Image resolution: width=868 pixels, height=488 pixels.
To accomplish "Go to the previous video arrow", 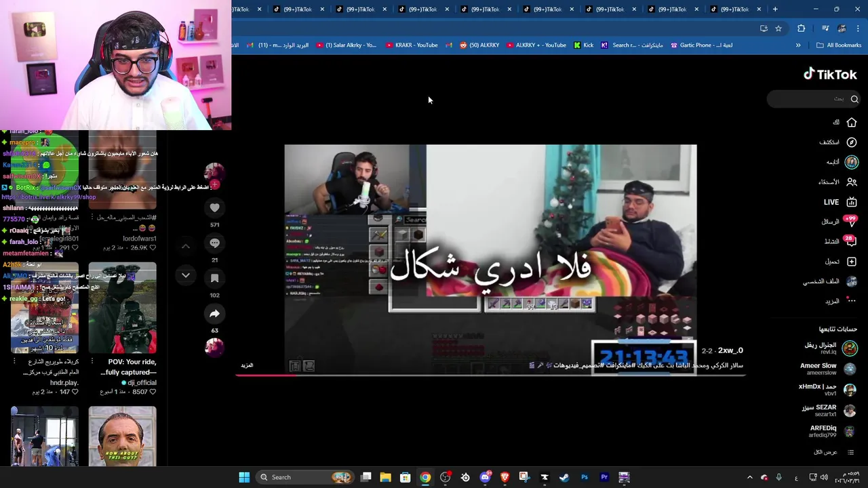I will [186, 245].
